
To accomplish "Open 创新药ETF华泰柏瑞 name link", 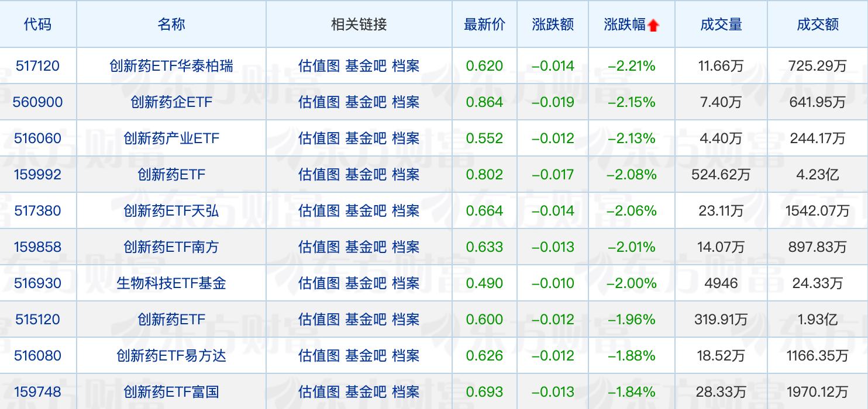I will click(x=171, y=66).
